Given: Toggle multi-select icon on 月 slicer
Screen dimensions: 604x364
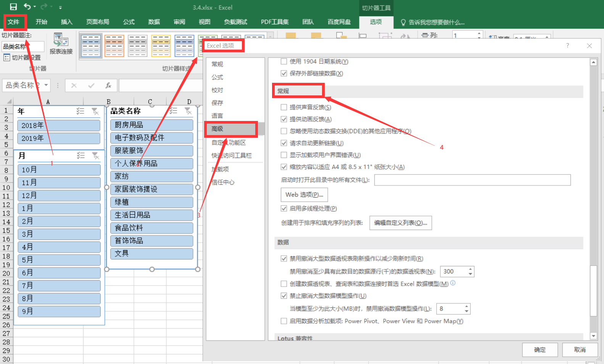Looking at the screenshot, I should tap(81, 155).
